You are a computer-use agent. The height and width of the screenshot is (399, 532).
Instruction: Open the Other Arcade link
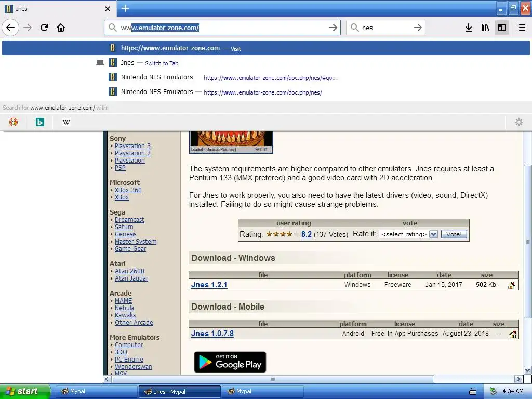click(134, 322)
